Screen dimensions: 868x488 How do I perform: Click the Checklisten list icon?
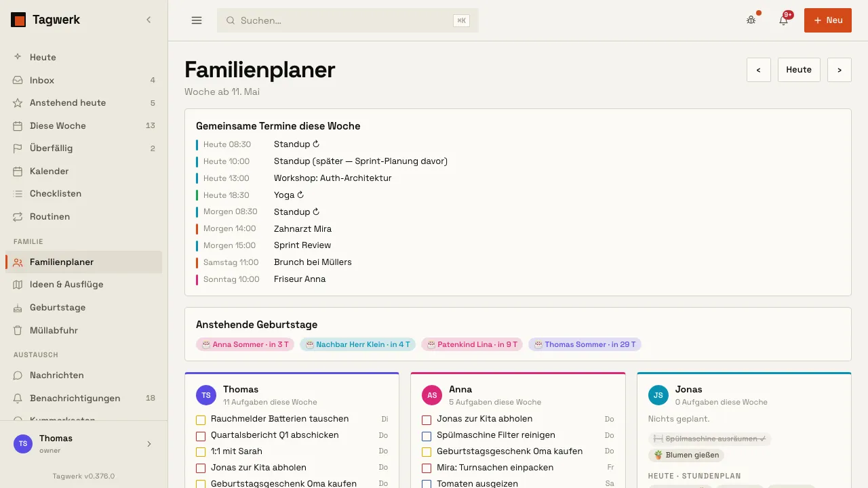(x=18, y=194)
